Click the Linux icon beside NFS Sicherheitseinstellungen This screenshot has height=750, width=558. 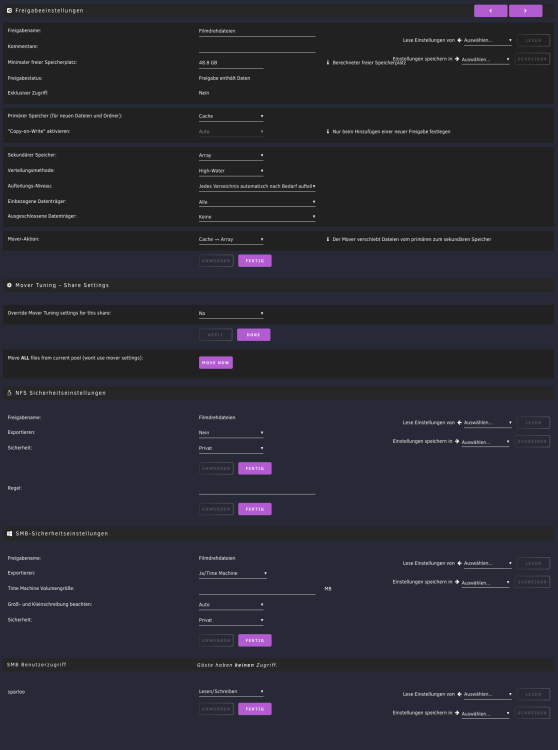[x=9, y=393]
